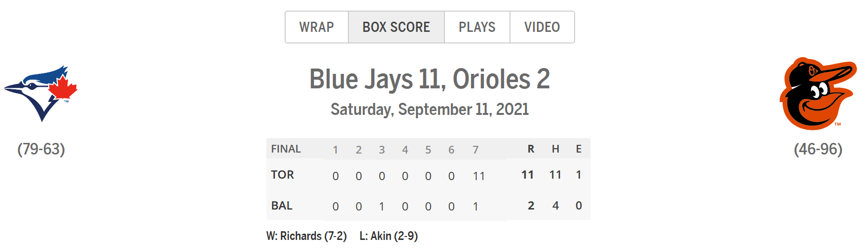Select the BOX SCORE tab
This screenshot has width=868, height=252.
(396, 27)
